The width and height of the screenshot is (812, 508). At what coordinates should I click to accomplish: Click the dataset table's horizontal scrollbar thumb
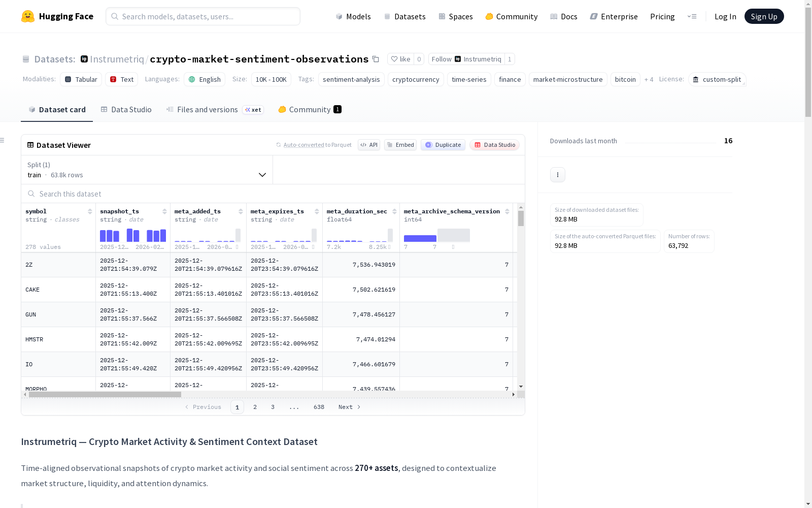(x=105, y=394)
